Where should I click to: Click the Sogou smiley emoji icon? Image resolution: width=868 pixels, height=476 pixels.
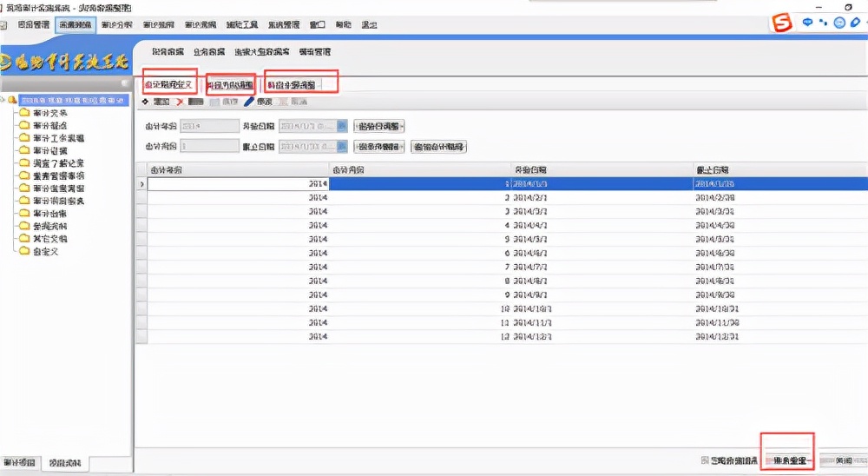click(x=839, y=23)
